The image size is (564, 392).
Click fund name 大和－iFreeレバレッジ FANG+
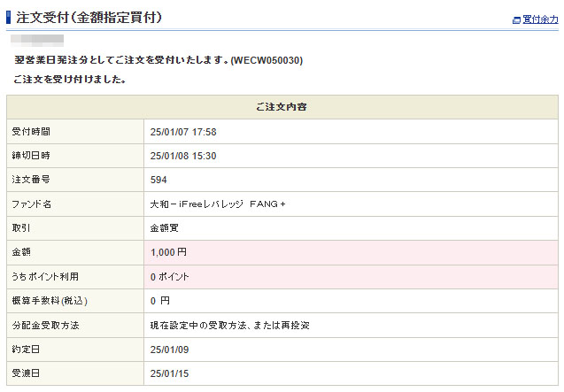click(218, 204)
